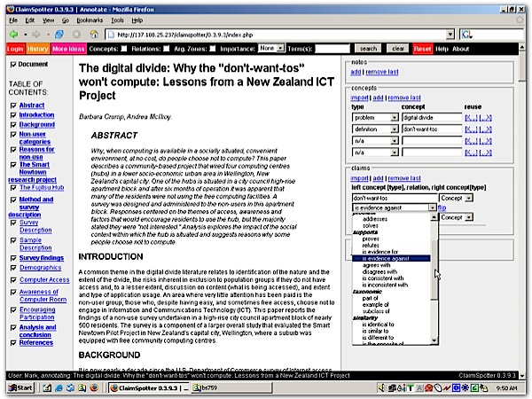This screenshot has width=532, height=399.
Task: Open the Importance dropdown
Action: tap(271, 49)
